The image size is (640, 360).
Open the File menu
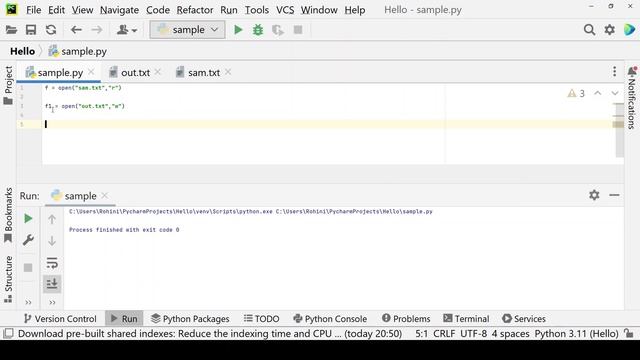(33, 10)
